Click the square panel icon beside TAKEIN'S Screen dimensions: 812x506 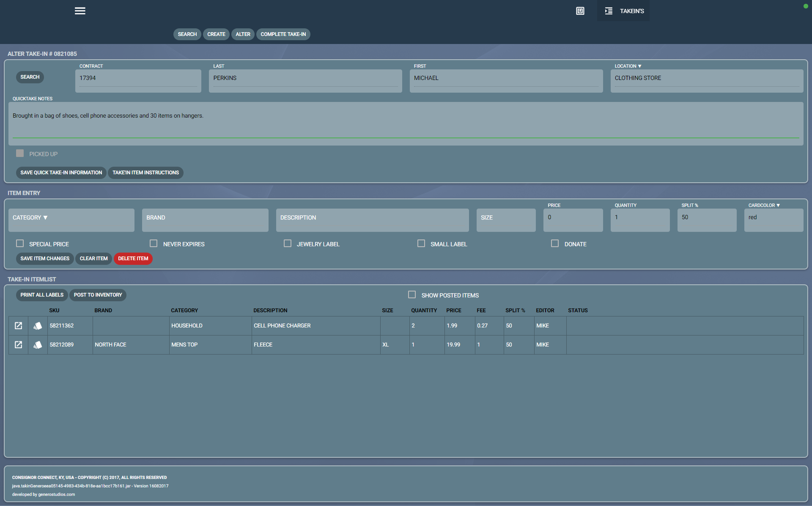[x=580, y=11]
